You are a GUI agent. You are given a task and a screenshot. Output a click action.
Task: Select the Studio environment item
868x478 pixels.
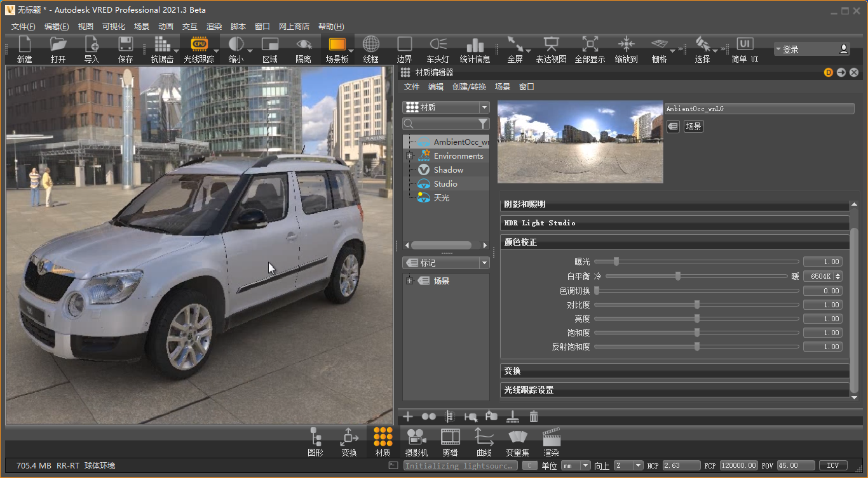(445, 184)
